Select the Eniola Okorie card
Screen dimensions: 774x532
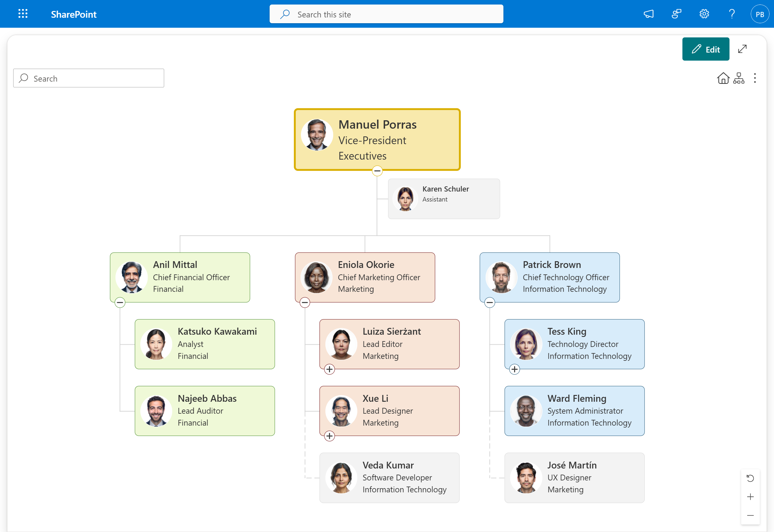365,278
